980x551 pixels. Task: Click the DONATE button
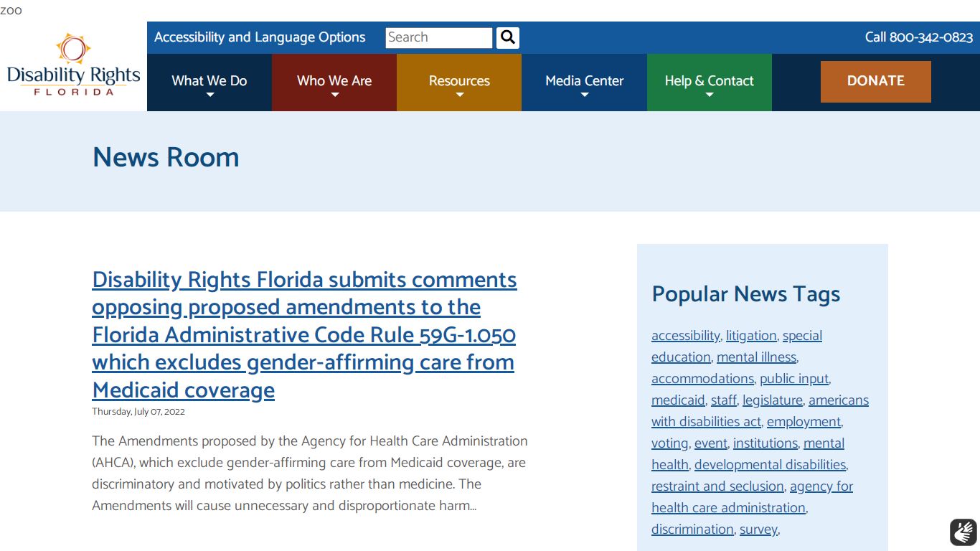coord(876,81)
